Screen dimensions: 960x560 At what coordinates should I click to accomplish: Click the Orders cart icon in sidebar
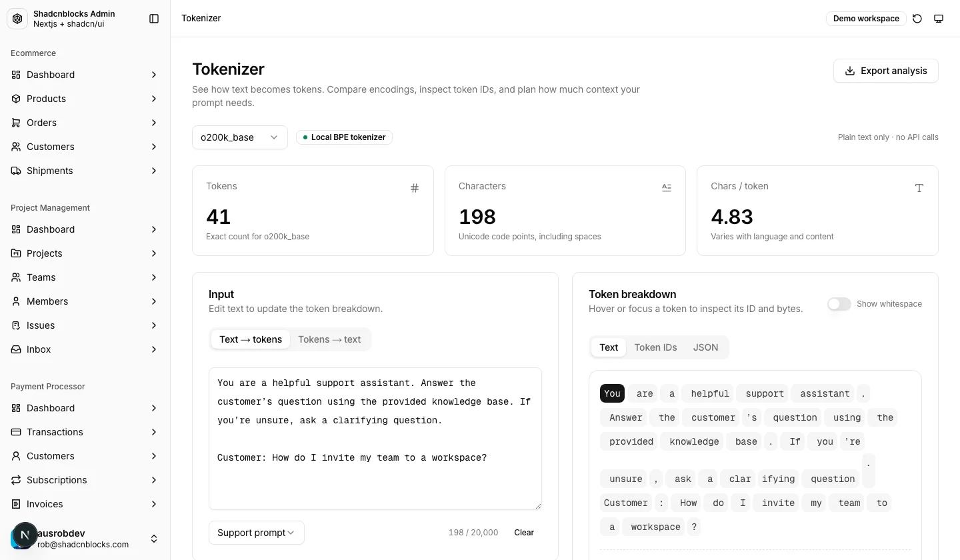pyautogui.click(x=16, y=123)
